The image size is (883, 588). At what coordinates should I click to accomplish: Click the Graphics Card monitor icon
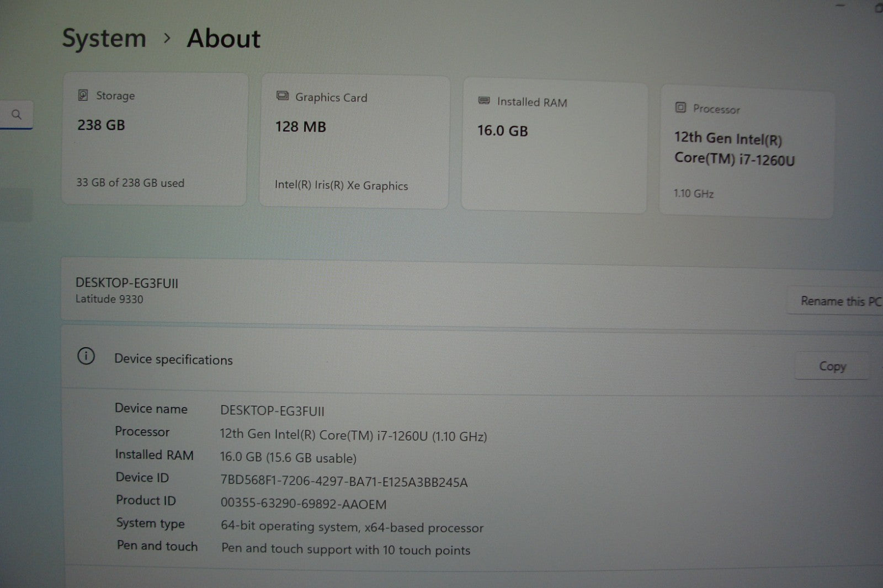pyautogui.click(x=283, y=97)
